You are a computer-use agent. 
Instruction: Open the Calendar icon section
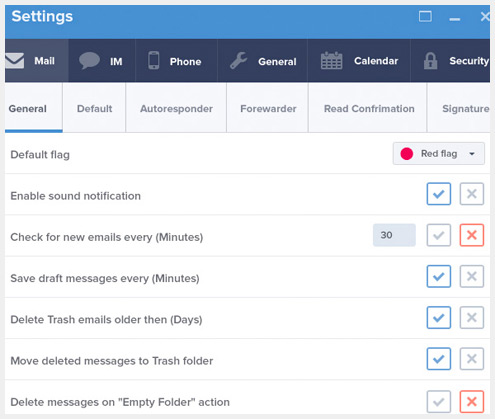(331, 61)
